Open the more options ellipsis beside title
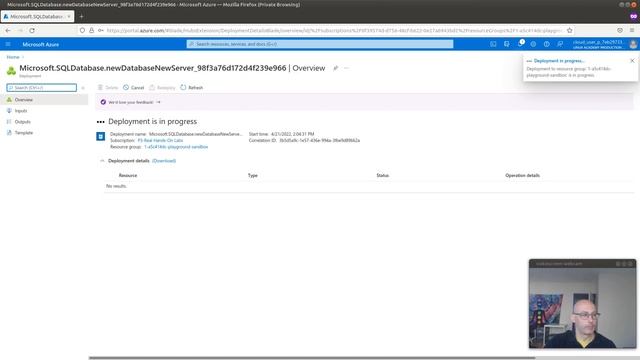Image resolution: width=640 pixels, height=360 pixels. 347,68
